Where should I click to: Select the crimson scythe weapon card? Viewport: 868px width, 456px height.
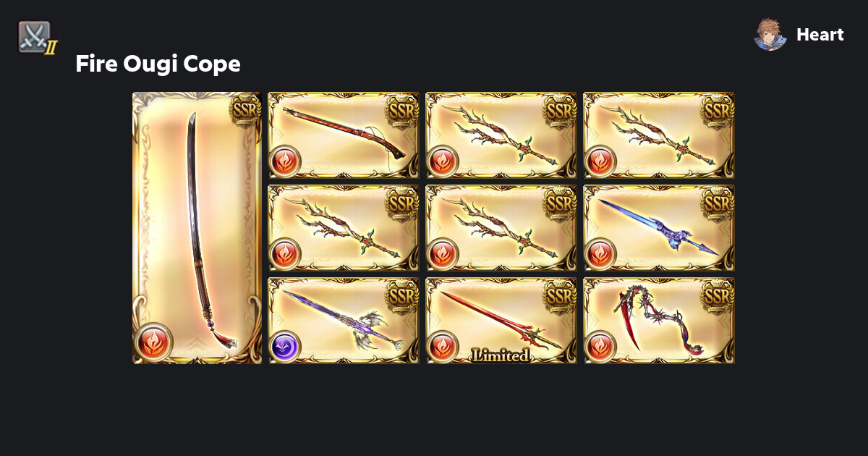[x=659, y=321]
